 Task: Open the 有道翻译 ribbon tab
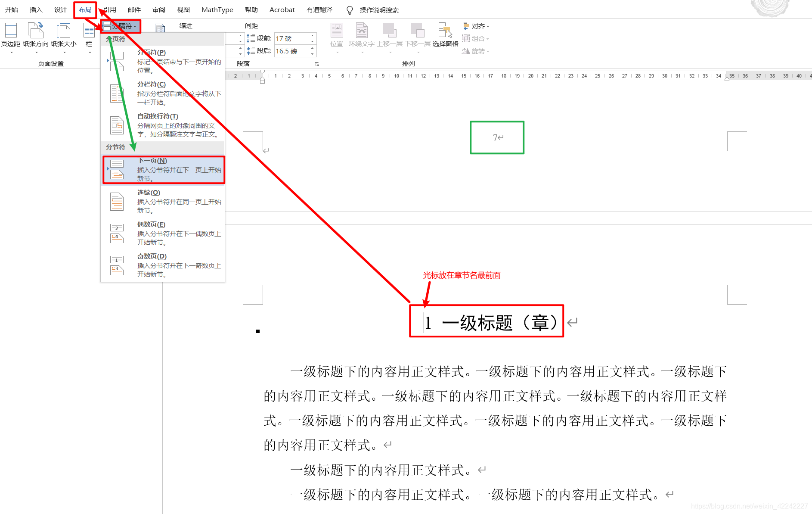point(319,9)
